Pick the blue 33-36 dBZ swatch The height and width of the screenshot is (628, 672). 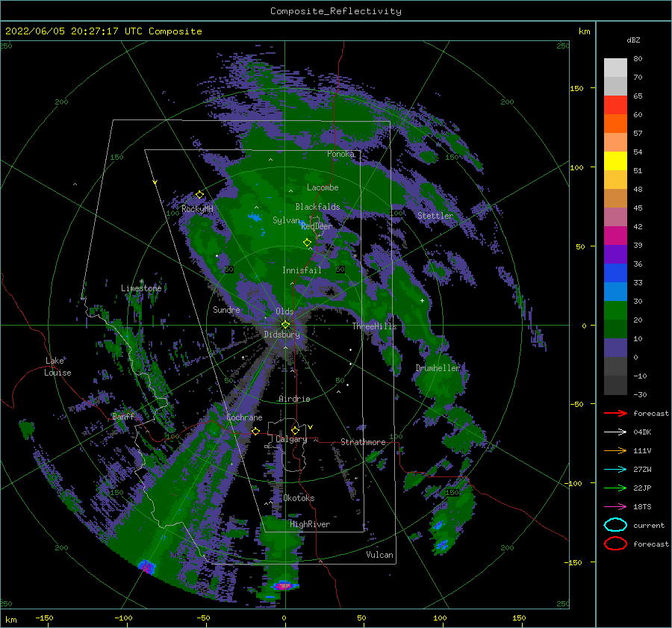point(615,273)
